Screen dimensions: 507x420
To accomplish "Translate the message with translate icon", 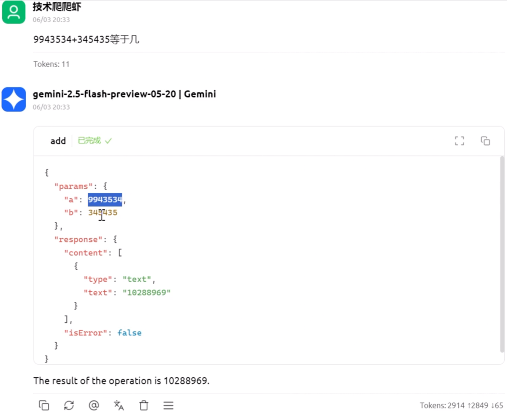I will [119, 405].
